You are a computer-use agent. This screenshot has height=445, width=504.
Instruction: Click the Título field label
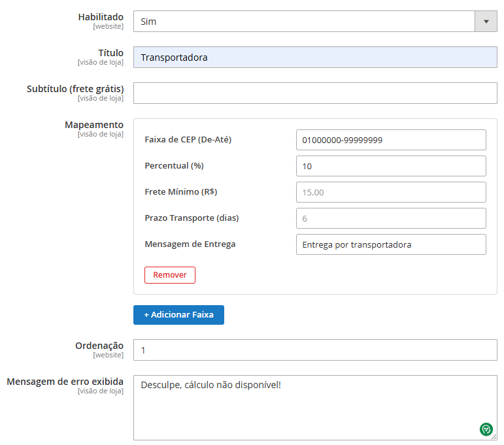click(110, 53)
